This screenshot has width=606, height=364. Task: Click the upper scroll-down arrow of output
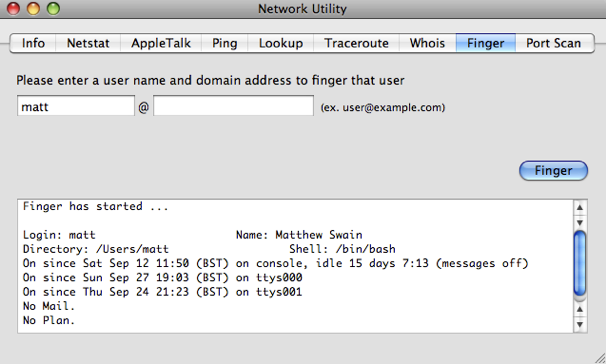point(580,223)
